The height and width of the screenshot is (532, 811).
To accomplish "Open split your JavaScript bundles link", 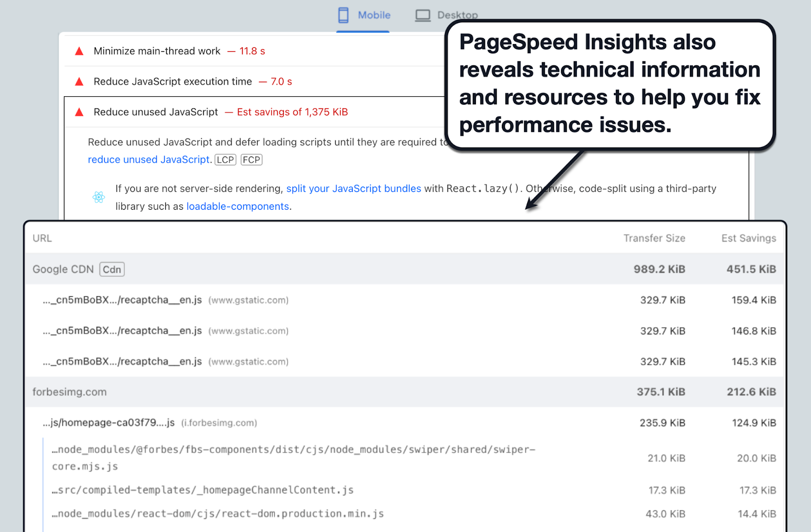I will [354, 188].
